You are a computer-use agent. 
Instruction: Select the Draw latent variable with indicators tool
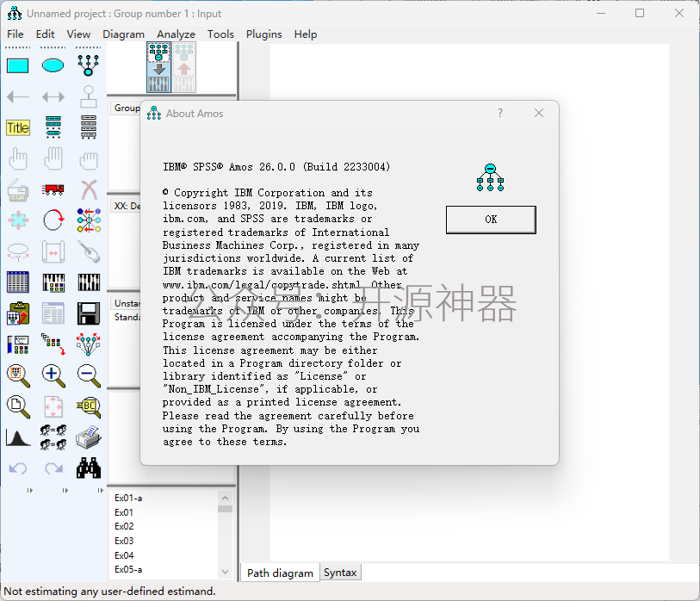pyautogui.click(x=89, y=65)
